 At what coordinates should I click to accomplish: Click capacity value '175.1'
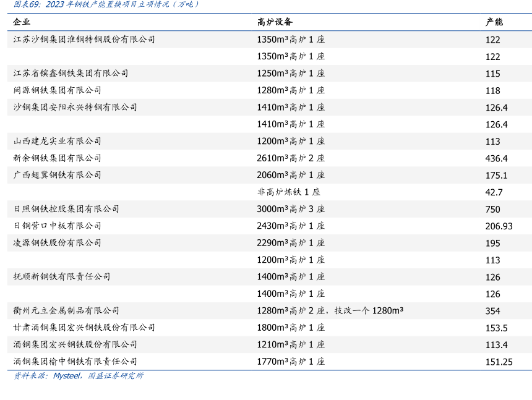pyautogui.click(x=496, y=176)
